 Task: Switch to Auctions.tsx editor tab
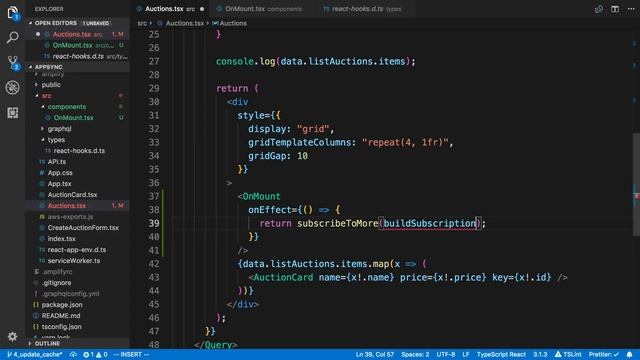coord(171,9)
